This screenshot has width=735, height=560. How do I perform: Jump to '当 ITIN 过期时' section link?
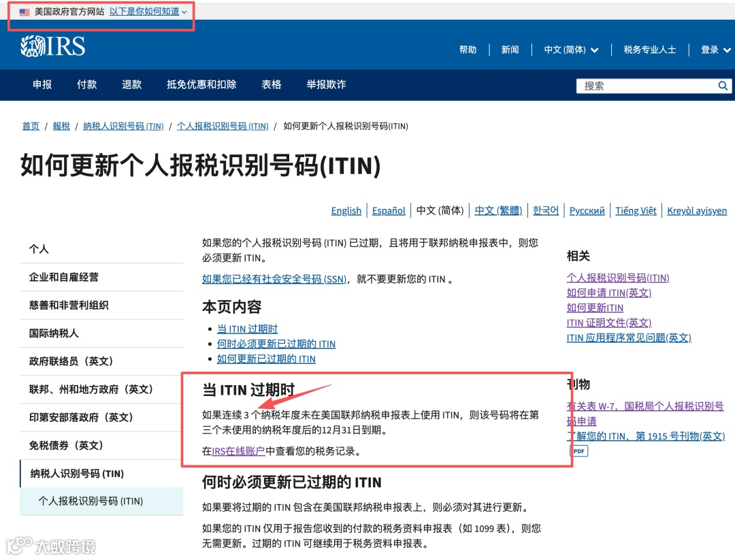[248, 329]
